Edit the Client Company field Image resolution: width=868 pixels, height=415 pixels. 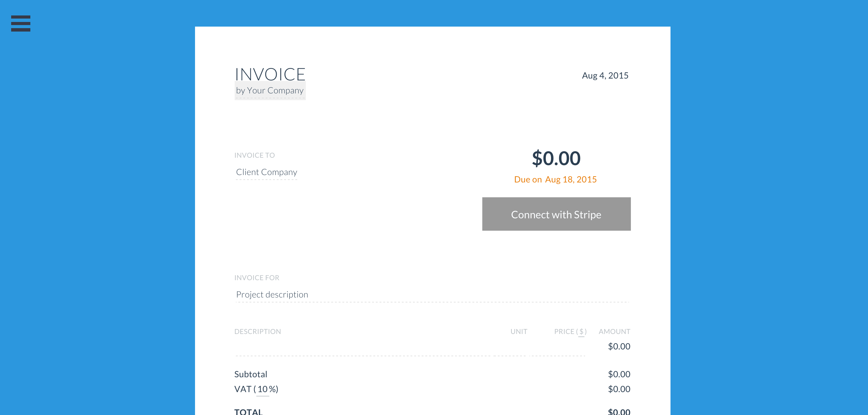(x=267, y=172)
